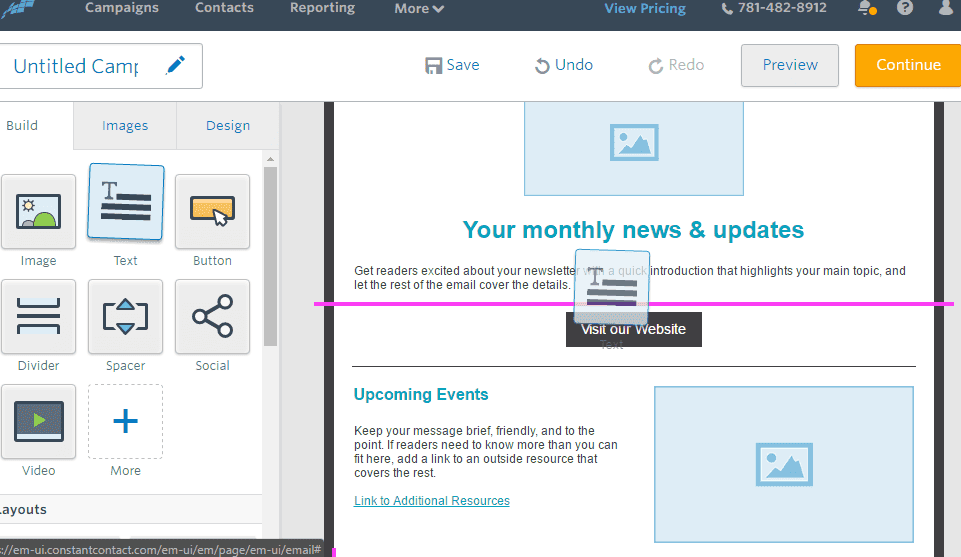
Task: Select the Video block icon
Action: pos(38,422)
